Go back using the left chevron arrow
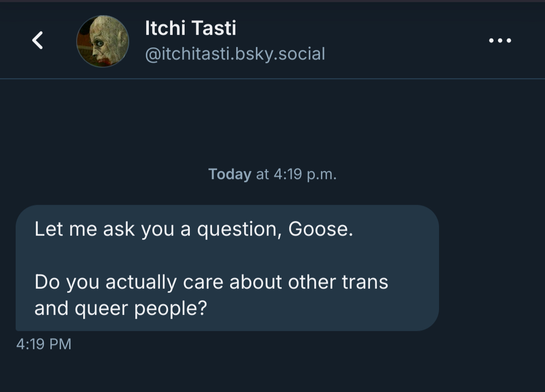This screenshot has width=545, height=392. [38, 40]
